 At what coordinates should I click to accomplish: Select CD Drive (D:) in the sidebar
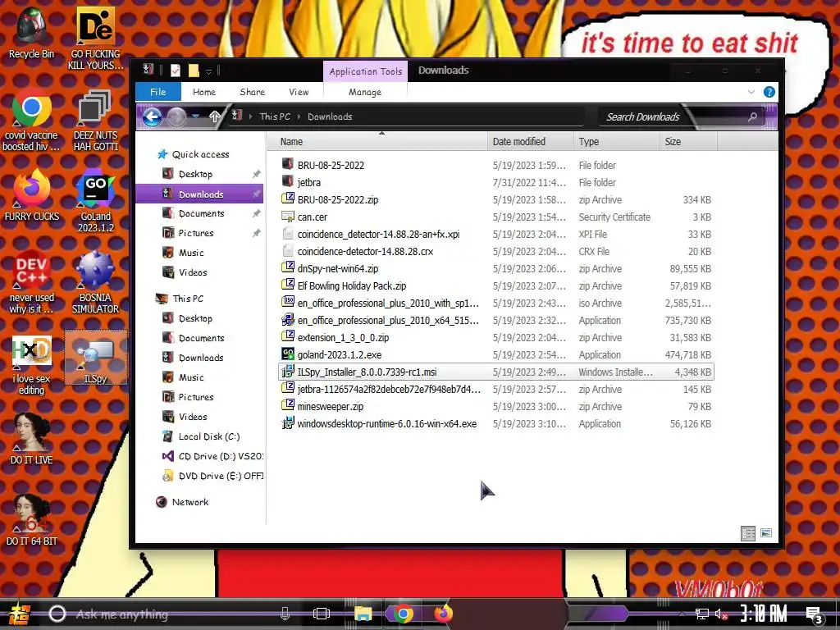212,456
